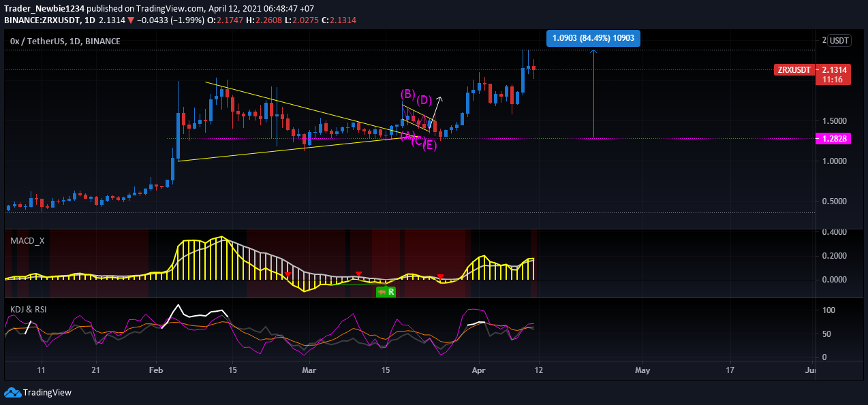This screenshot has height=405, width=868.
Task: Click the ZRXUSDT 2.1314 price label
Action: pyautogui.click(x=812, y=69)
